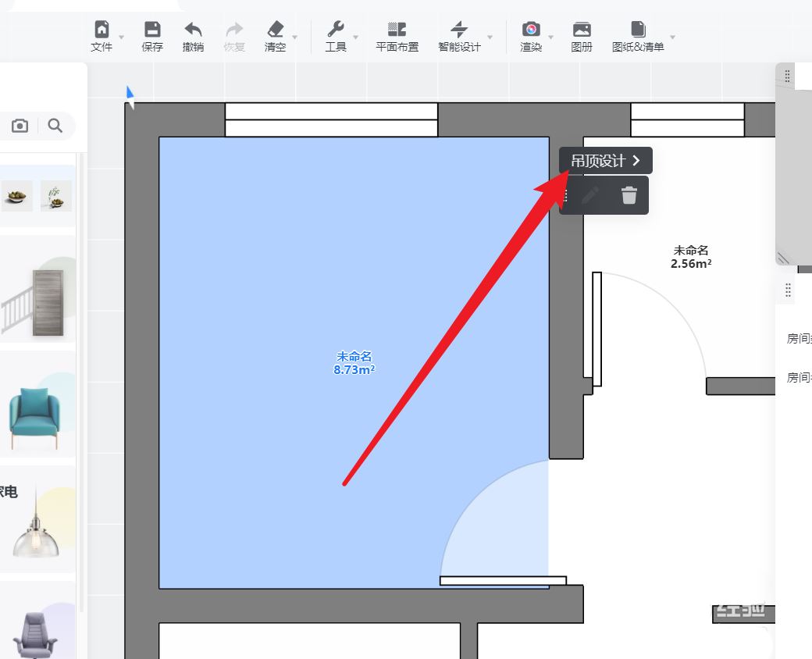Open 图纸&清单 drawings and lists
The height and width of the screenshot is (659, 812).
[x=638, y=36]
